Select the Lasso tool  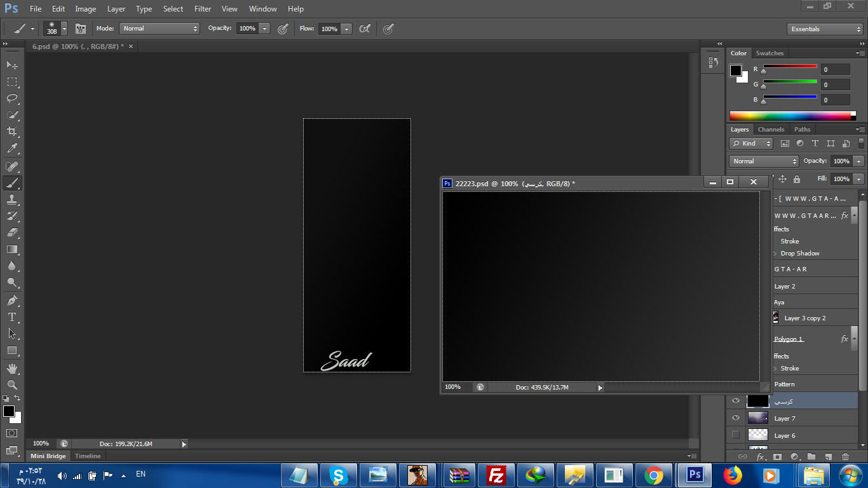12,98
